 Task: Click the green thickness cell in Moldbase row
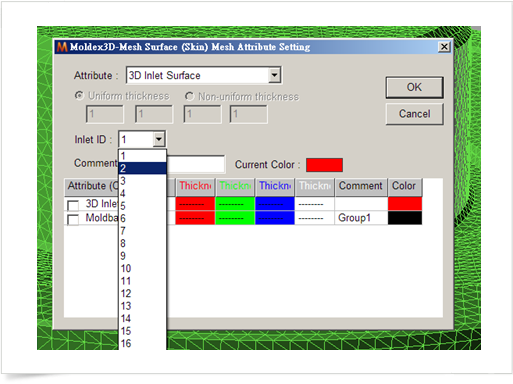[x=235, y=218]
